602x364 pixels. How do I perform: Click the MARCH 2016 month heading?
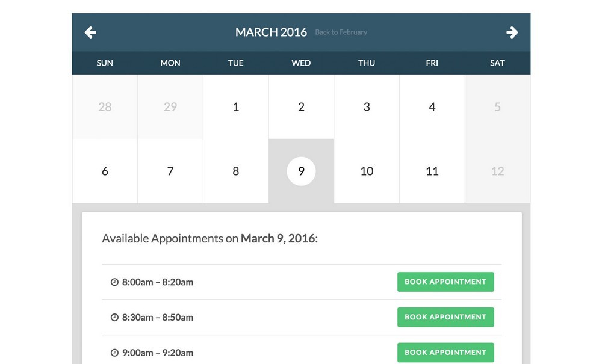[271, 32]
